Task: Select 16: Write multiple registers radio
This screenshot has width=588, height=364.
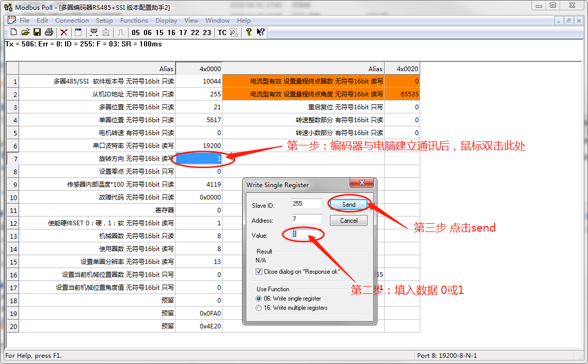Action: [x=258, y=308]
